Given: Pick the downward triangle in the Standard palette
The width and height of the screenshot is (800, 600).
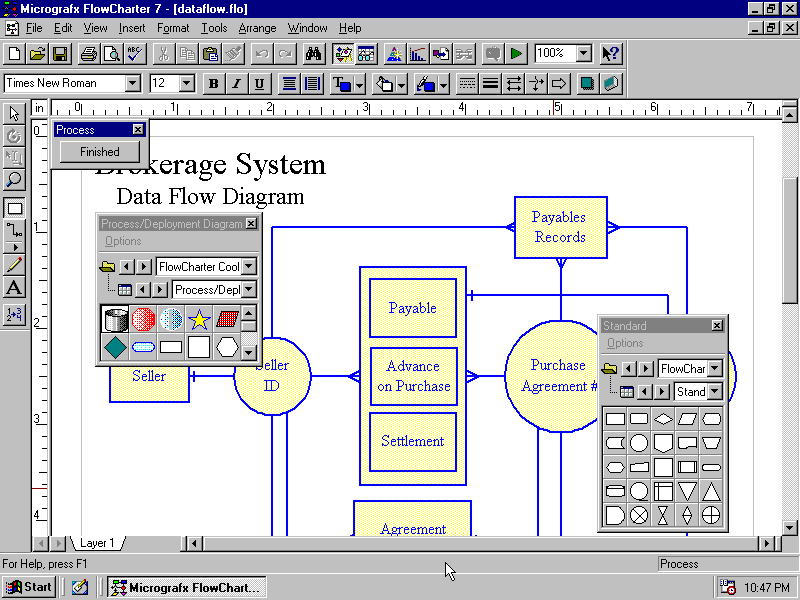Looking at the screenshot, I should [687, 491].
